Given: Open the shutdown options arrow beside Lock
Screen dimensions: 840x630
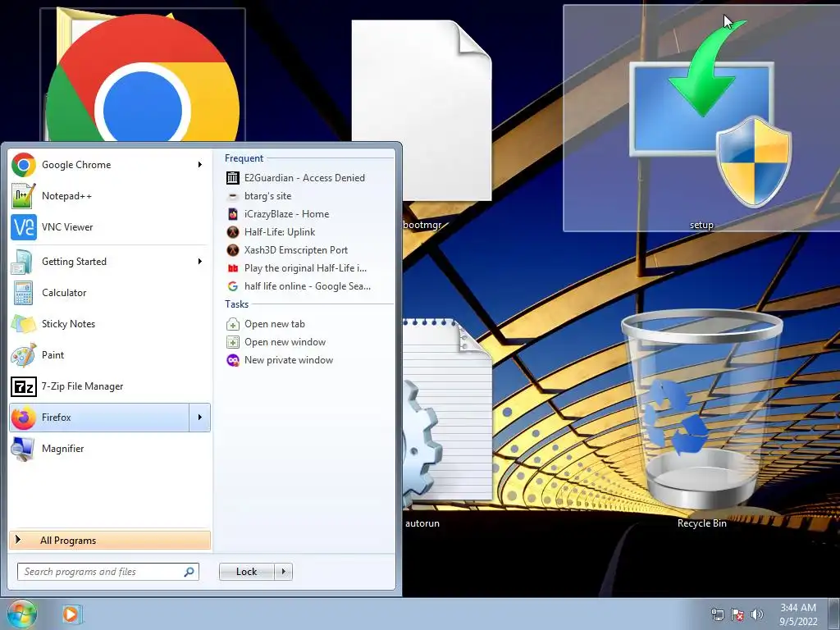Looking at the screenshot, I should pos(283,572).
